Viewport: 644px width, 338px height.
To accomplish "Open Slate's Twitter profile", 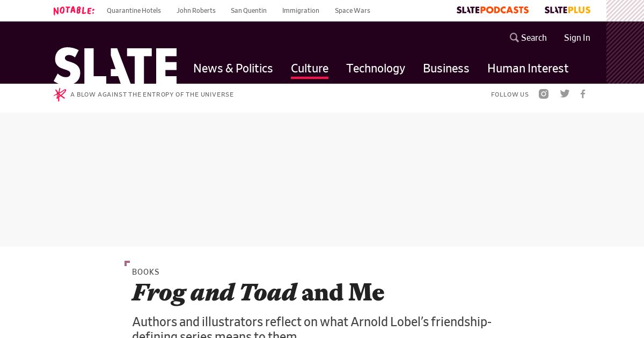I will click(x=565, y=94).
